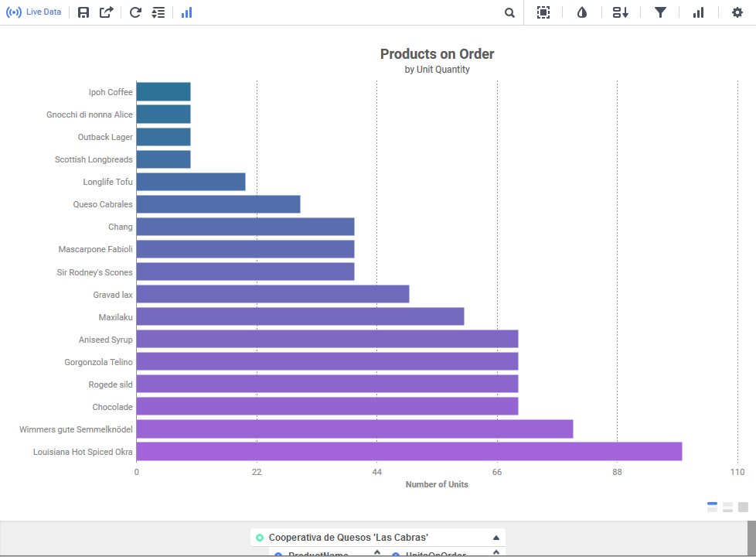Viewport: 756px width, 557px height.
Task: Click the vertical scrollbar of the lower panel
Action: coord(751,538)
